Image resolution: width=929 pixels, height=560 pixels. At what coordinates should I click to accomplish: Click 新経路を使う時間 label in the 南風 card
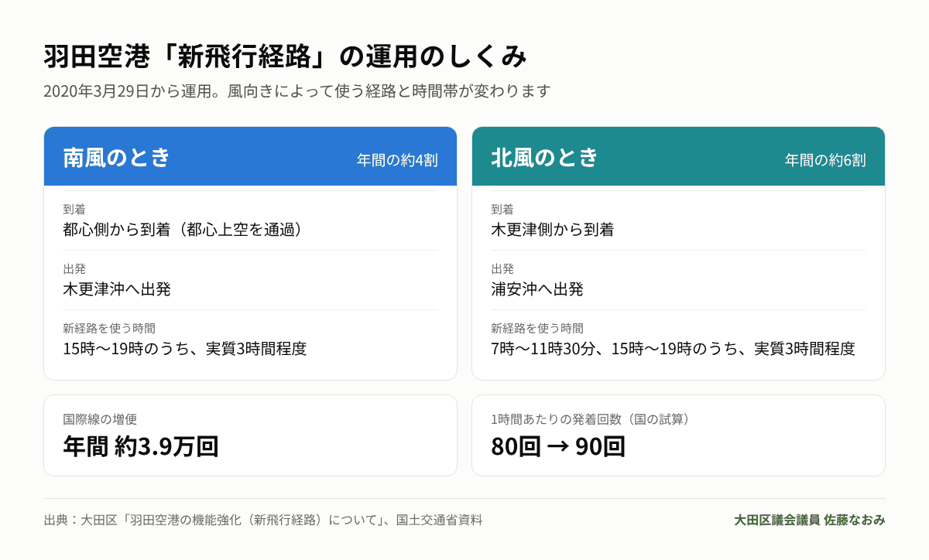tap(109, 328)
